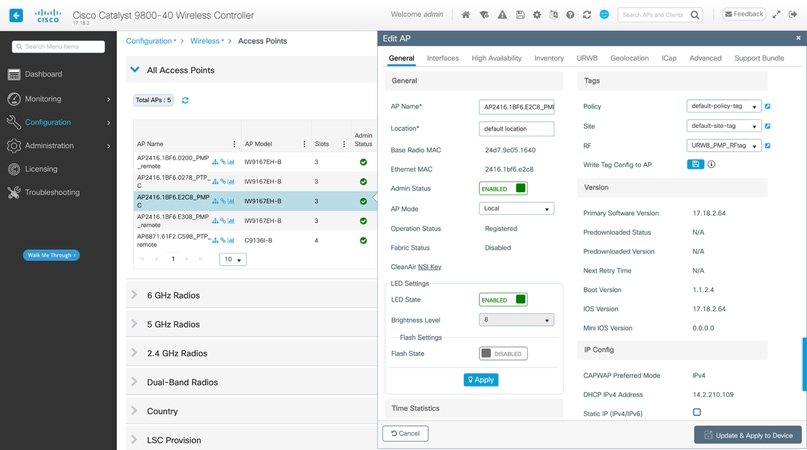
Task: Click the search magnifier icon
Action: click(x=695, y=15)
